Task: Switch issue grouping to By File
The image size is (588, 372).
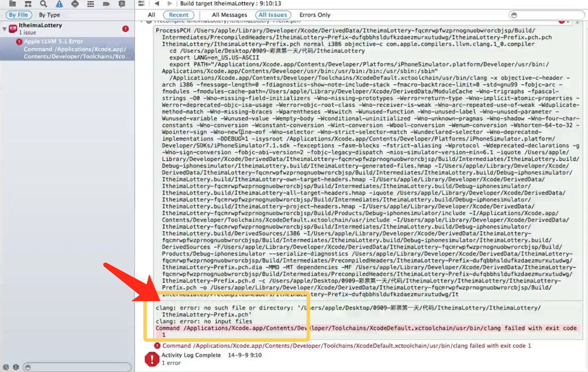Action: [x=19, y=15]
